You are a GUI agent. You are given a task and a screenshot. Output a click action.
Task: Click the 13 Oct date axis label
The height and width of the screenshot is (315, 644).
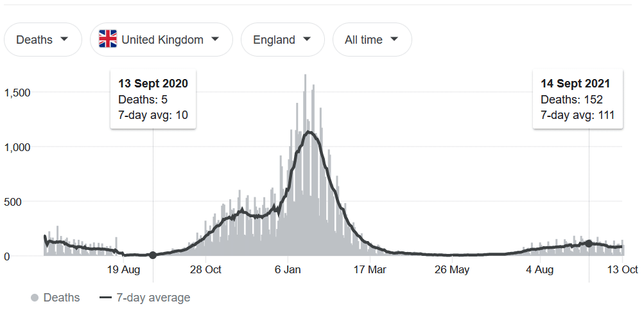coord(623,270)
